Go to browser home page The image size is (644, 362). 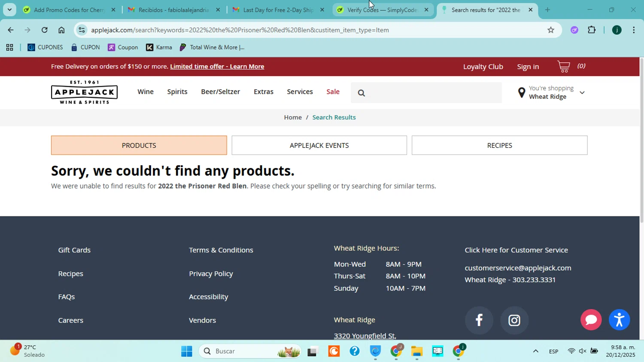[61, 30]
